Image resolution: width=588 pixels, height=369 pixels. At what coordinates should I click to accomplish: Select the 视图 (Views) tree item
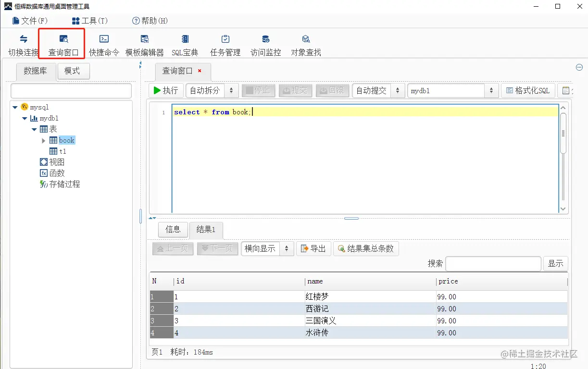[57, 162]
